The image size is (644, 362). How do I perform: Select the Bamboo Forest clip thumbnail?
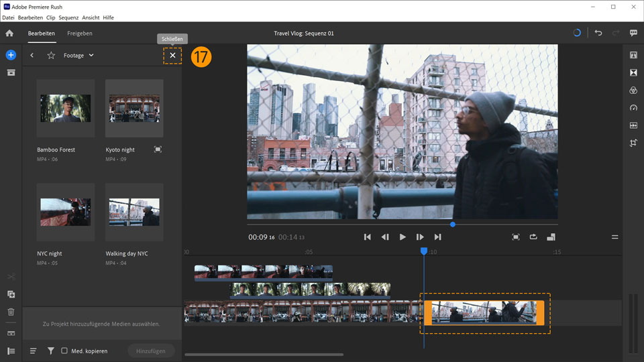66,109
